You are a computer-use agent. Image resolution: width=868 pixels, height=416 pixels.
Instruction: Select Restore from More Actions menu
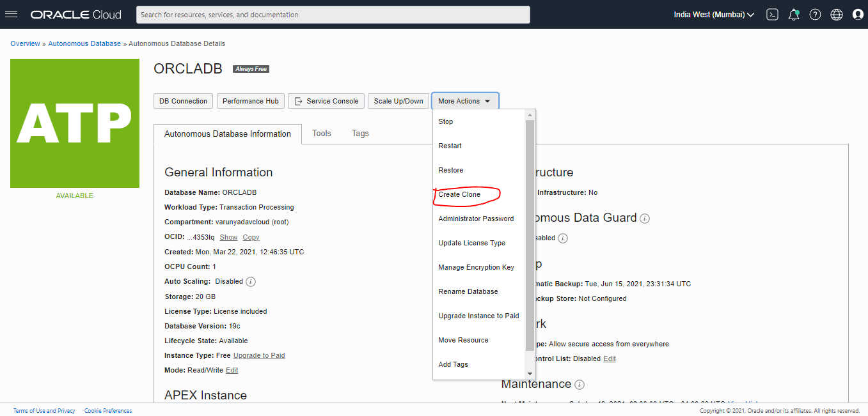(x=479, y=170)
